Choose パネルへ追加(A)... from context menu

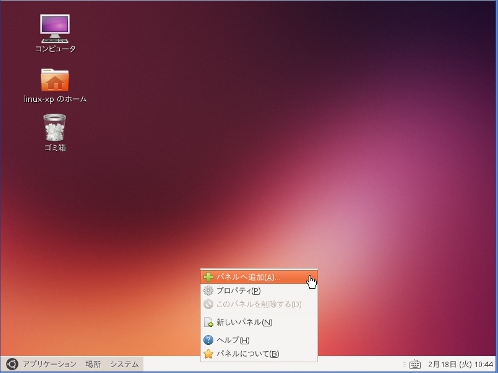click(259, 277)
